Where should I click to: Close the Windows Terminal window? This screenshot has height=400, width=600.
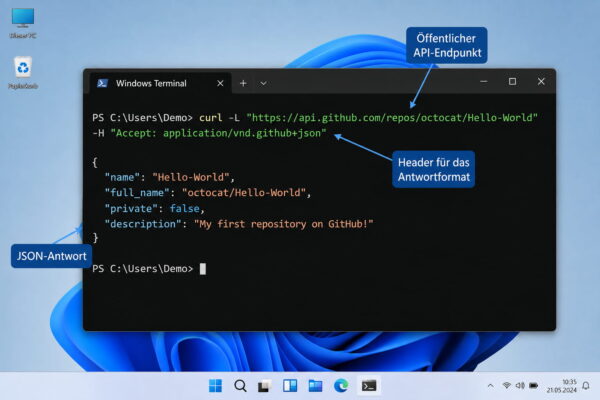[x=541, y=82]
